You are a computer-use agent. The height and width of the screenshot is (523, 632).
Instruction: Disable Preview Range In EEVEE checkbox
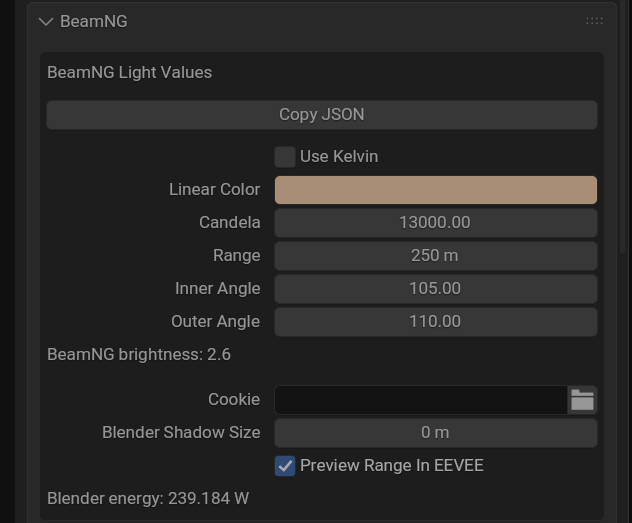click(x=285, y=466)
